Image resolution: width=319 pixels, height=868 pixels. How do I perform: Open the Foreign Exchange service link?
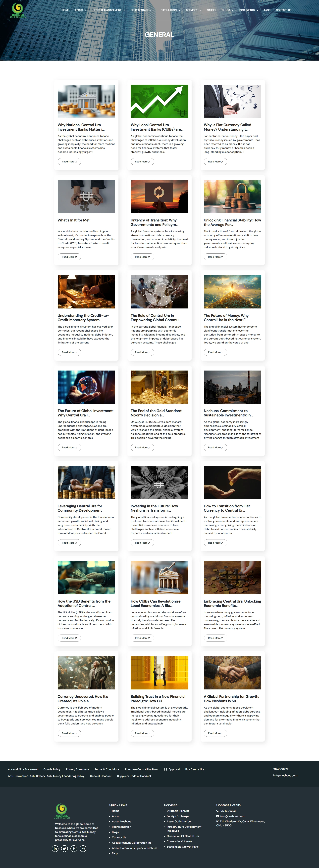[177, 816]
